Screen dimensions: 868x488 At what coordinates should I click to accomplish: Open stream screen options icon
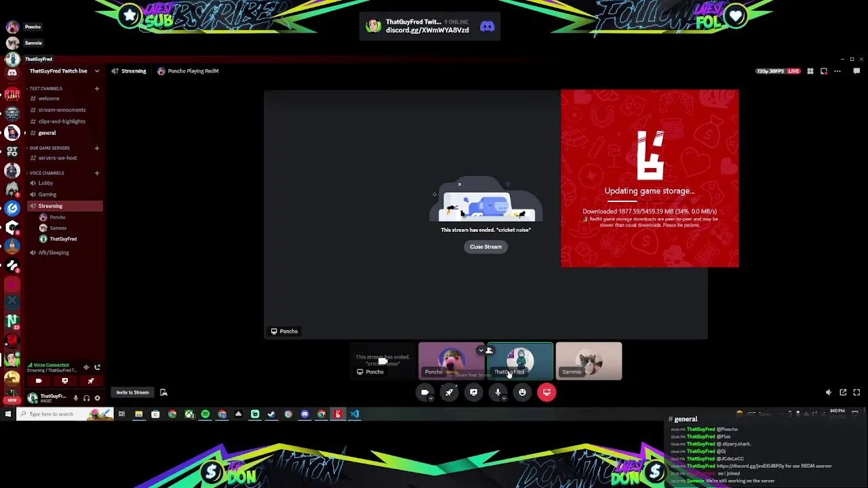823,71
